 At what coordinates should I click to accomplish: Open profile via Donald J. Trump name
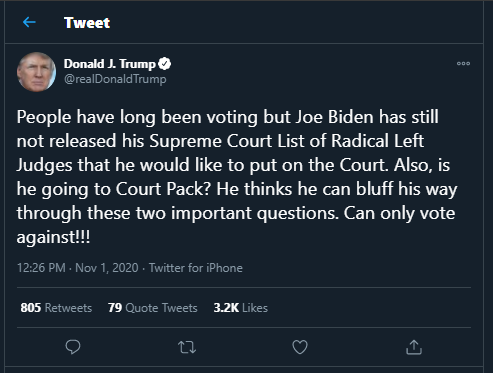(x=110, y=64)
